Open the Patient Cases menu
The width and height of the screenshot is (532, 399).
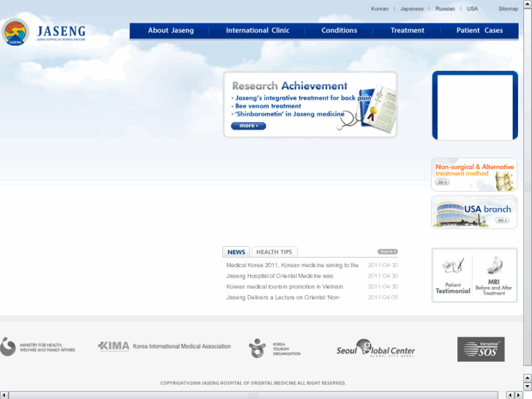point(479,31)
